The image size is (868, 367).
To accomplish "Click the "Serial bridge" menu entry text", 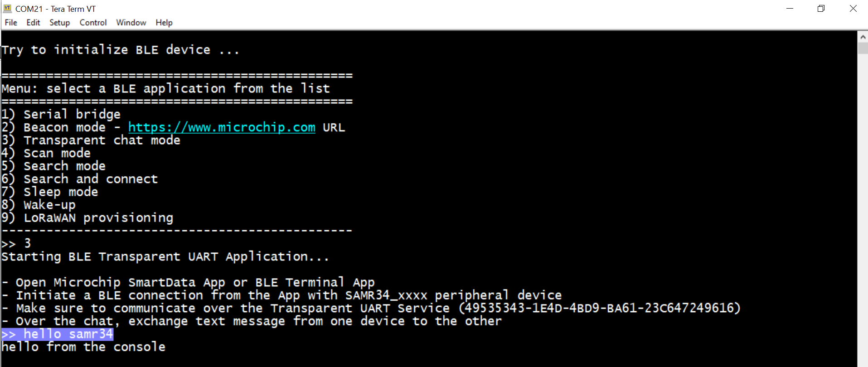I will click(72, 114).
